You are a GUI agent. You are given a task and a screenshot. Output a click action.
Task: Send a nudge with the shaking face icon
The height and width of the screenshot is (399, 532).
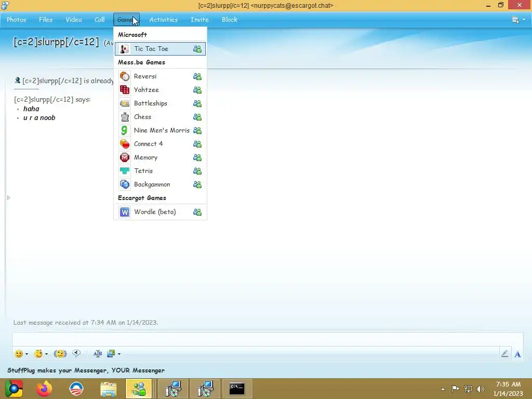pos(60,354)
